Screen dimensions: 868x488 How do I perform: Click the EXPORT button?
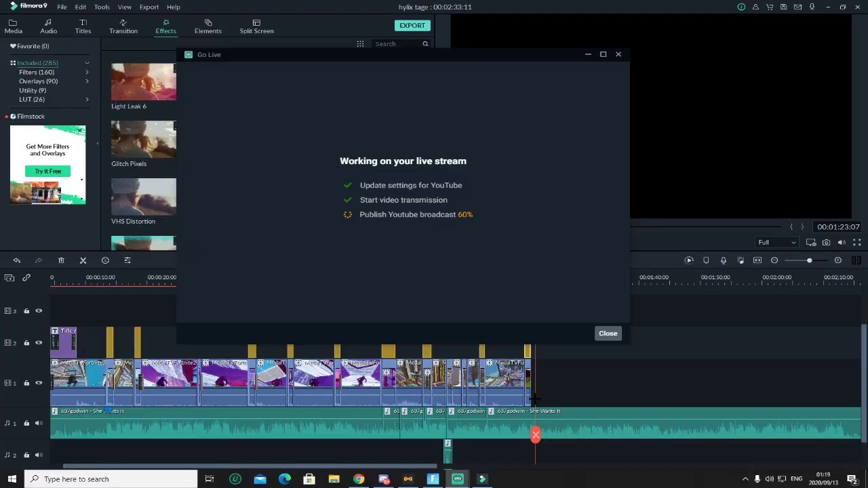tap(412, 26)
